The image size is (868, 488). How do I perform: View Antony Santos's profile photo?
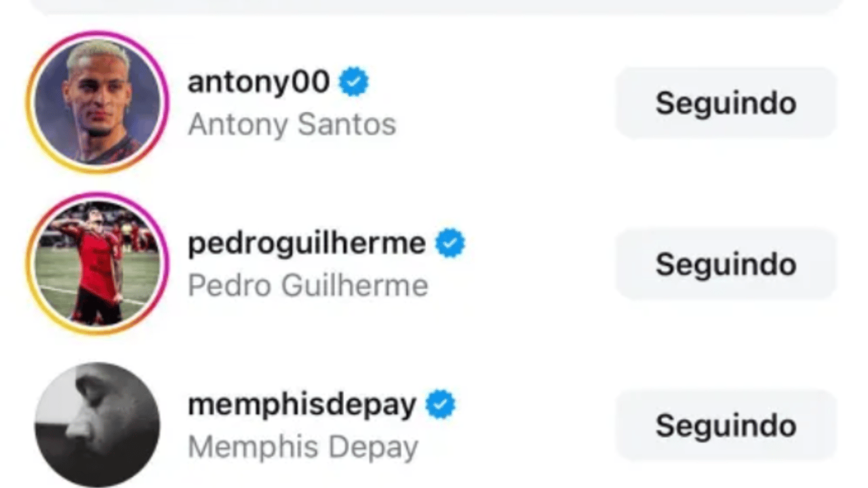98,102
